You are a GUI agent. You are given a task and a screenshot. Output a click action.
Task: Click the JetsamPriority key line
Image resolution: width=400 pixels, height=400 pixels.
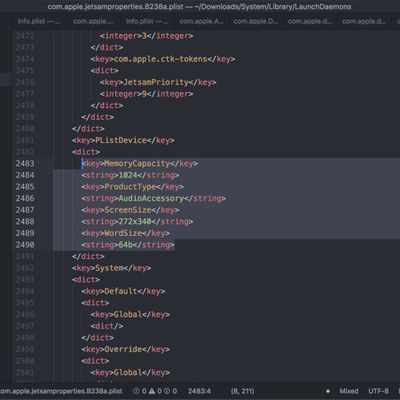pos(158,82)
